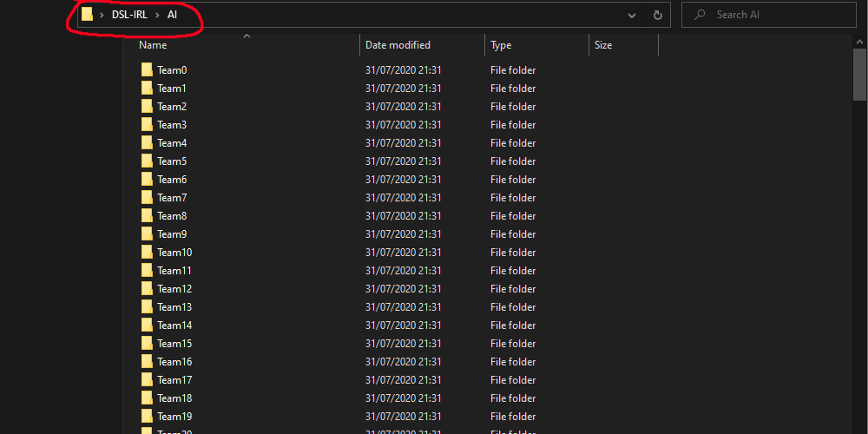This screenshot has height=434, width=868.
Task: Select the Team15 folder name
Action: (174, 344)
